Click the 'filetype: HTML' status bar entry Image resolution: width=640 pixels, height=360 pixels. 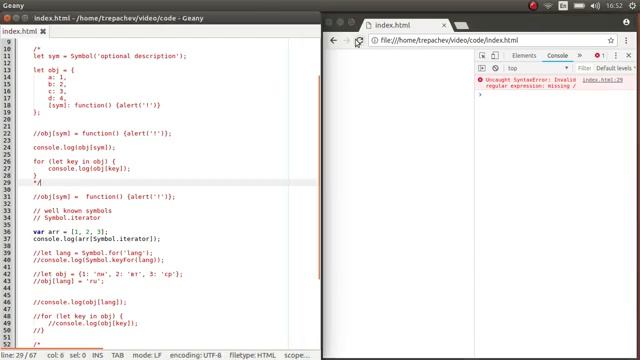[x=252, y=355]
